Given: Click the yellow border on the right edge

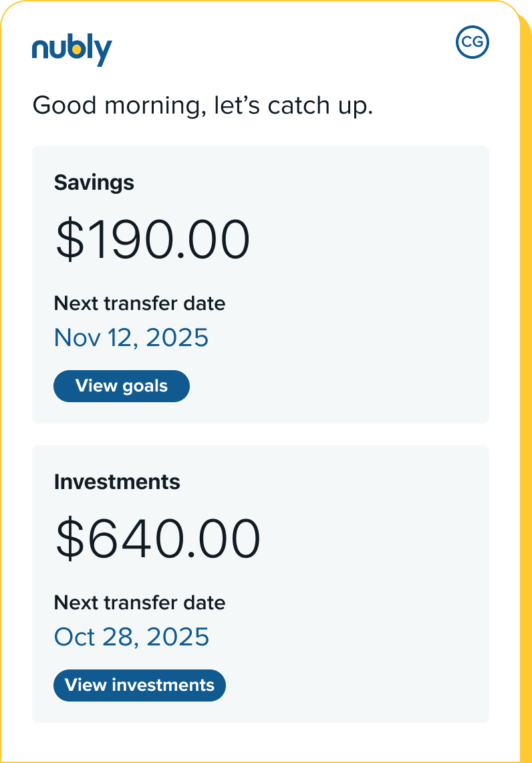Looking at the screenshot, I should pyautogui.click(x=525, y=401).
